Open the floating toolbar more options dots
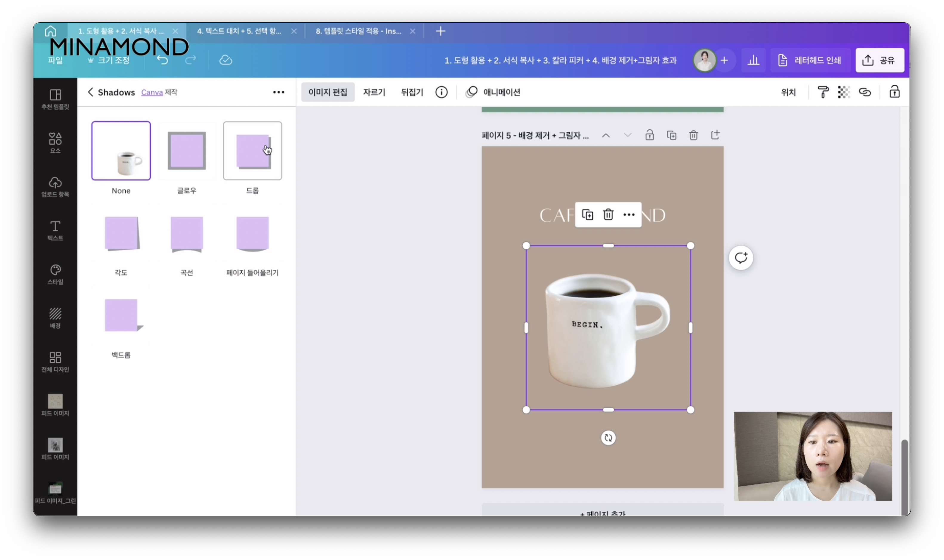This screenshot has height=560, width=944. pos(629,215)
